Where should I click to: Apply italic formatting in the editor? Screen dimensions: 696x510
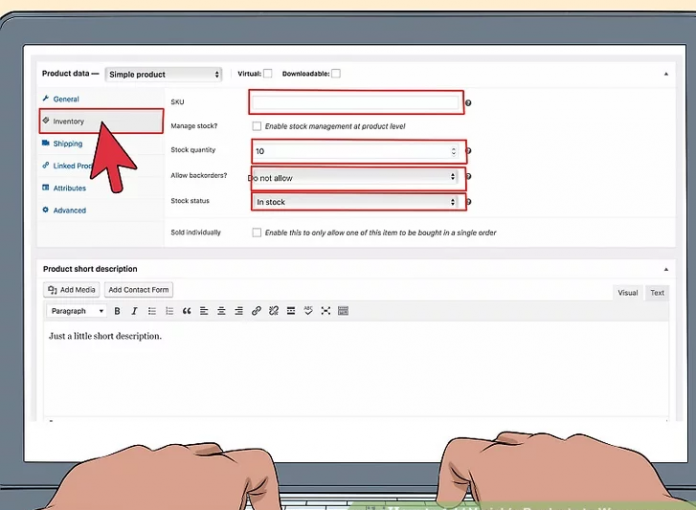(133, 311)
